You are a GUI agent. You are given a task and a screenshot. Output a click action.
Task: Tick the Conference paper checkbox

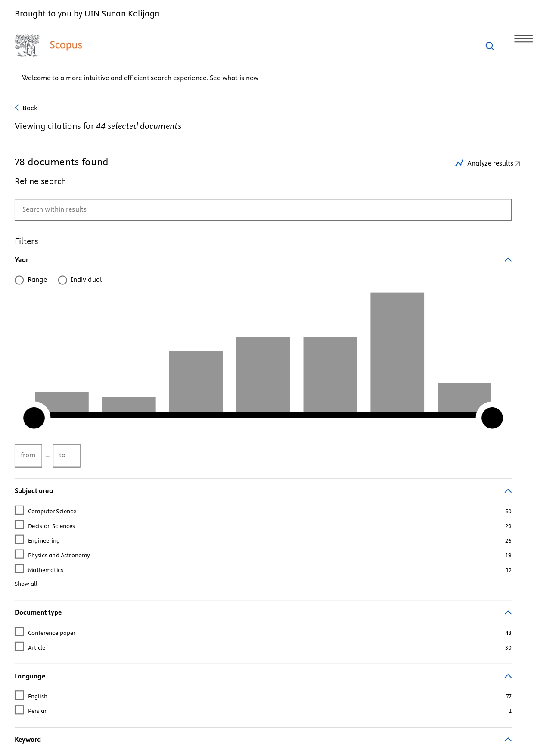tap(19, 632)
